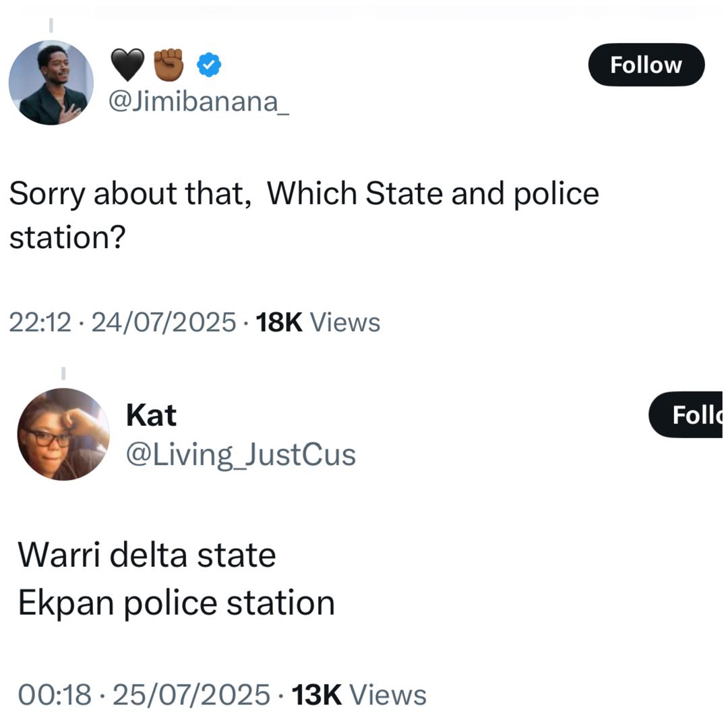Click thread line above Jimibanana_ avatar

coord(51,26)
